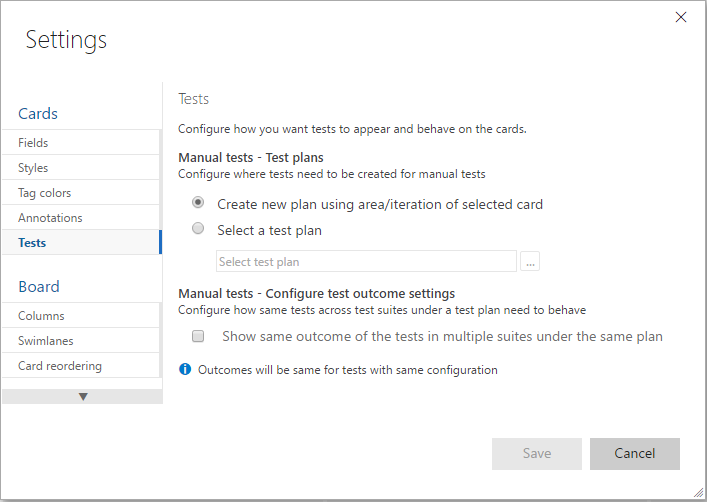The width and height of the screenshot is (707, 502).
Task: Choose the Select a test plan radio
Action: 198,229
